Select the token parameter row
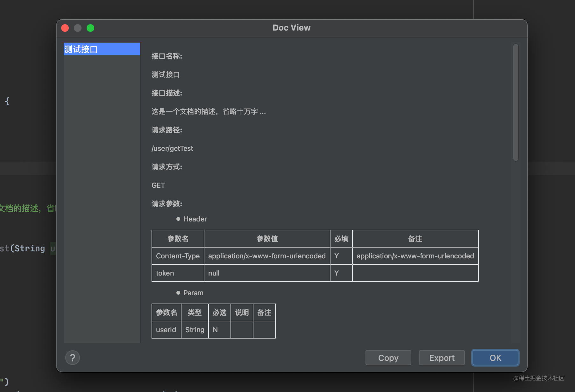This screenshot has width=575, height=392. coord(165,273)
